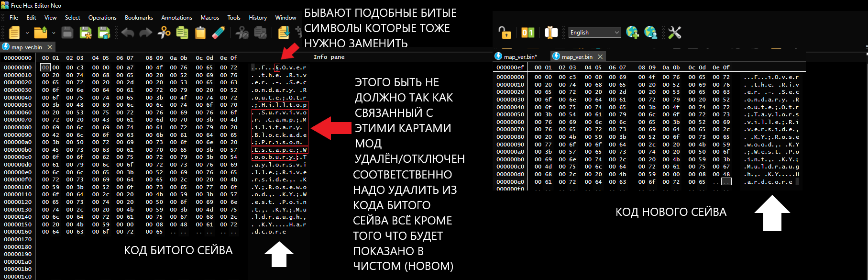
Task: Click the wrench and screwdriver settings icon
Action: pyautogui.click(x=674, y=33)
